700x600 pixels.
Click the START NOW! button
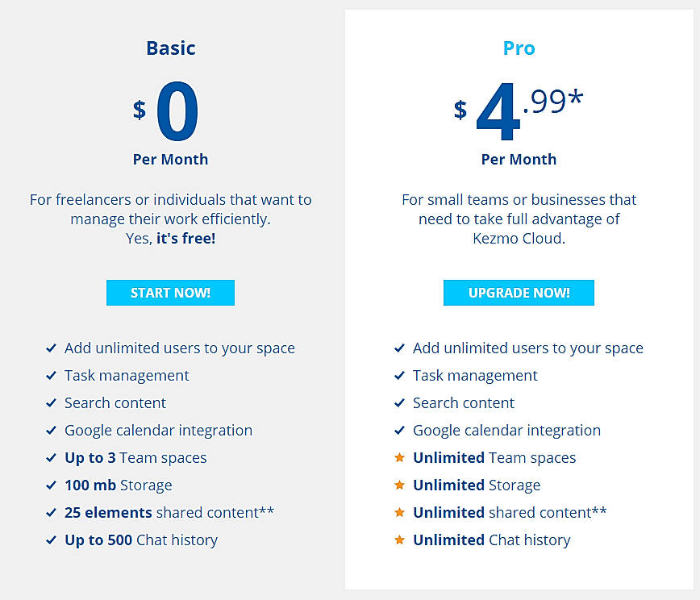click(x=170, y=292)
